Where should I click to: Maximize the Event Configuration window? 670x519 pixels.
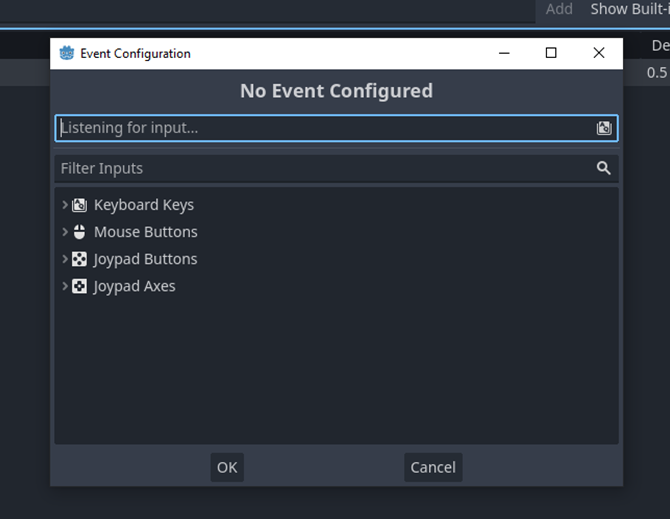click(551, 53)
